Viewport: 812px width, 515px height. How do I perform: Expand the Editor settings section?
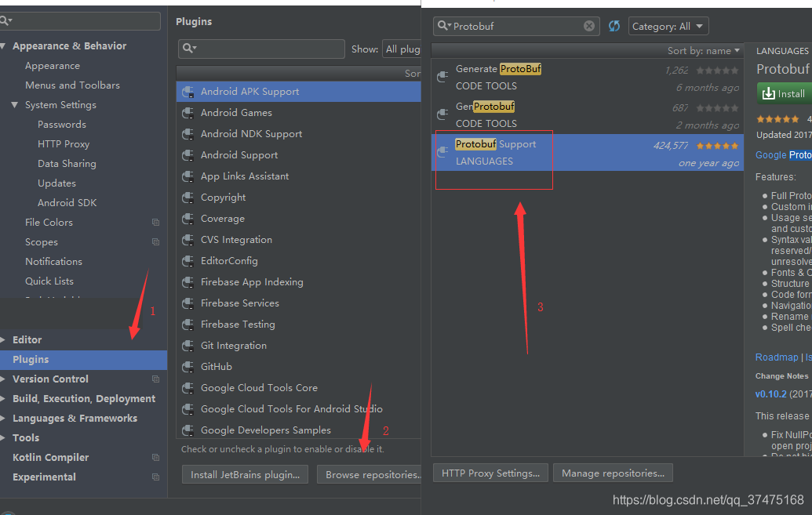click(x=2, y=340)
